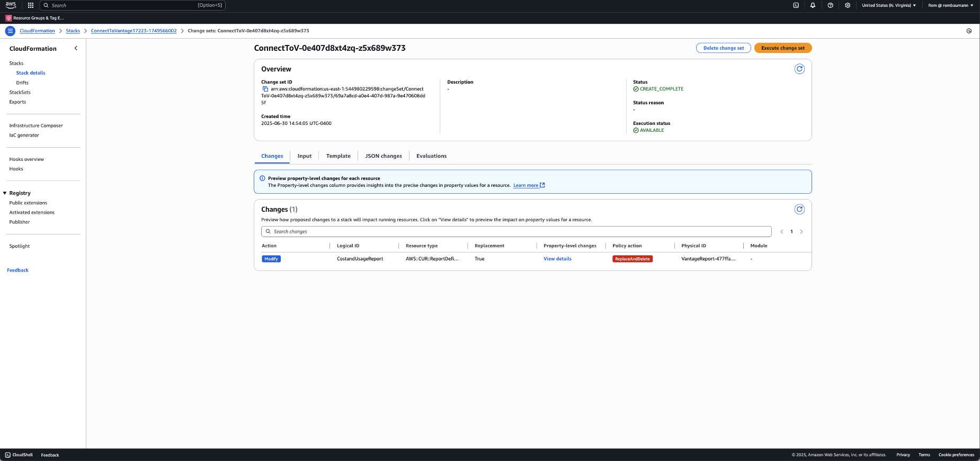Viewport: 980px width, 461px height.
Task: Switch to the Input tab
Action: 305,156
